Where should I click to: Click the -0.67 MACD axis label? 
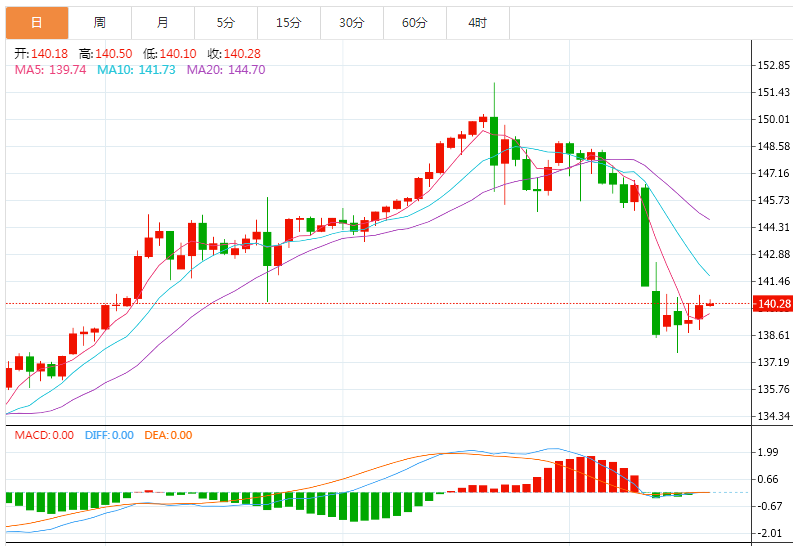tap(769, 506)
